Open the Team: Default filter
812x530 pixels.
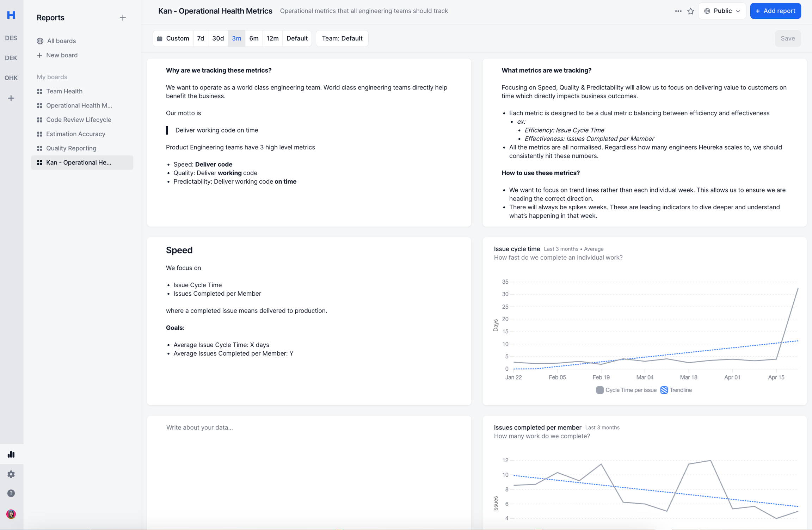click(x=342, y=38)
